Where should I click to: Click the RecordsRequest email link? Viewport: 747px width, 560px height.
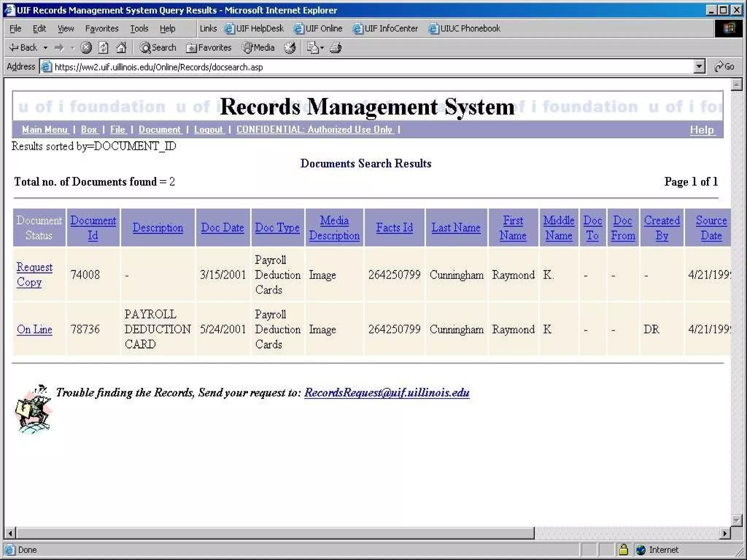click(x=387, y=392)
